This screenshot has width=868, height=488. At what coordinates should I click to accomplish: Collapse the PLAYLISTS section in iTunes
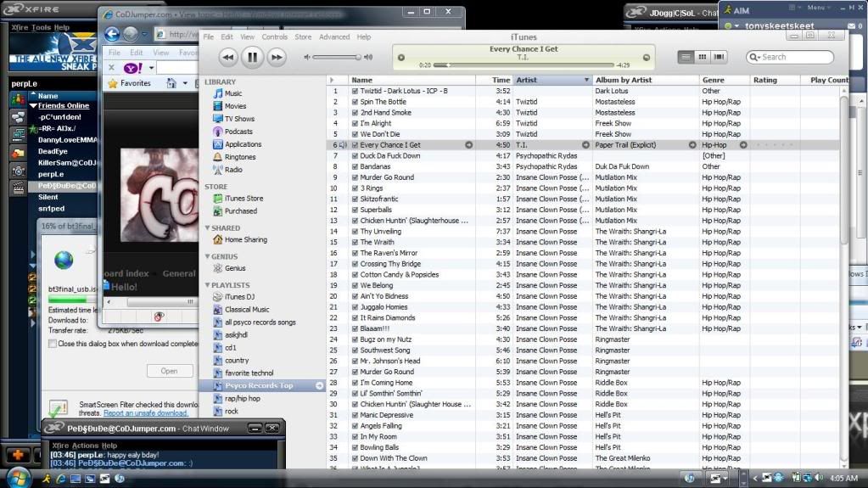tap(207, 285)
